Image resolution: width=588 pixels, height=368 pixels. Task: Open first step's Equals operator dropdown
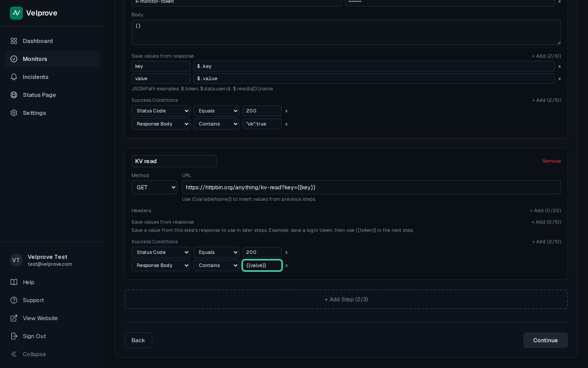pos(216,111)
